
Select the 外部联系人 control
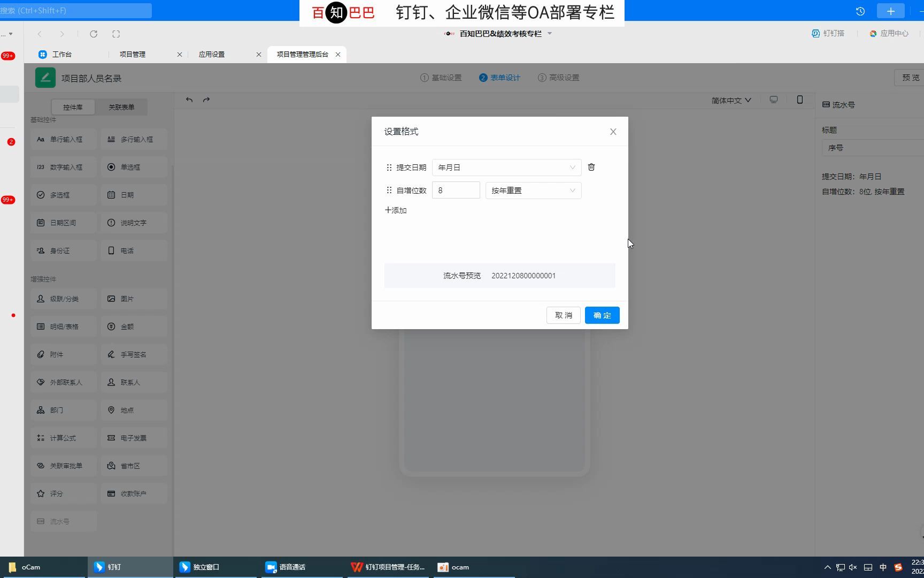pyautogui.click(x=64, y=382)
